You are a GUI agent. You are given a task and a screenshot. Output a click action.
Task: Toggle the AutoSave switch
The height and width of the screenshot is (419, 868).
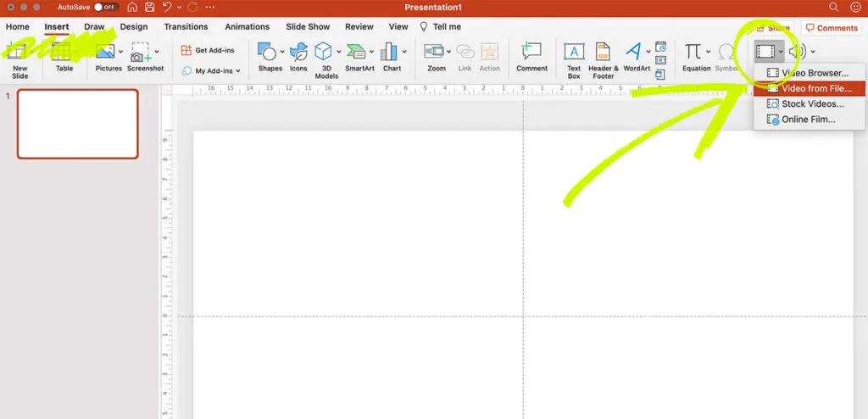[106, 8]
